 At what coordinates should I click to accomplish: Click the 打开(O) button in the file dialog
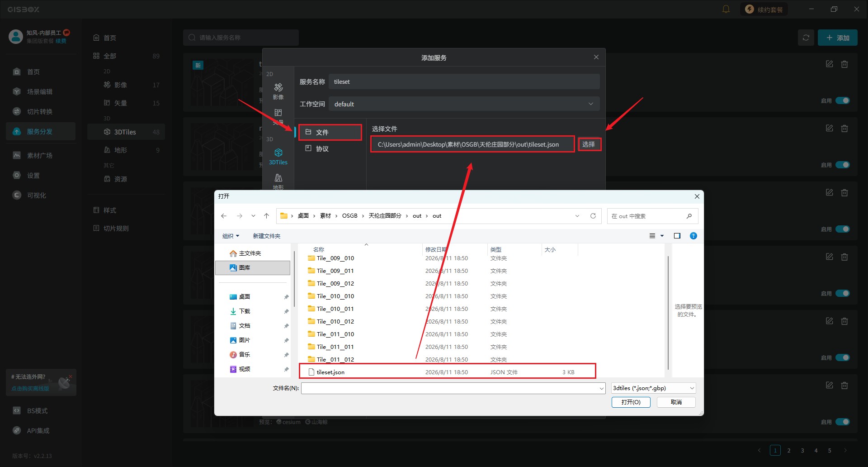pos(631,402)
